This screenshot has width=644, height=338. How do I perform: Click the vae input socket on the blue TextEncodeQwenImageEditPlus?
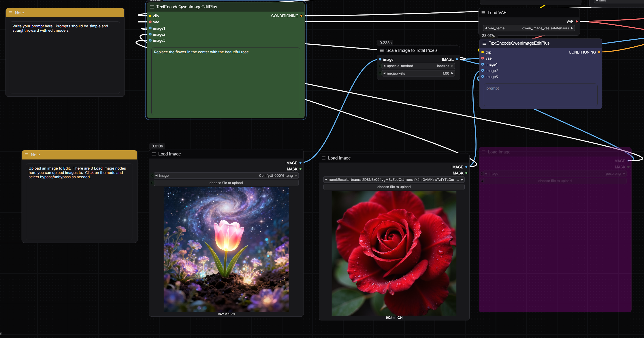pyautogui.click(x=483, y=58)
